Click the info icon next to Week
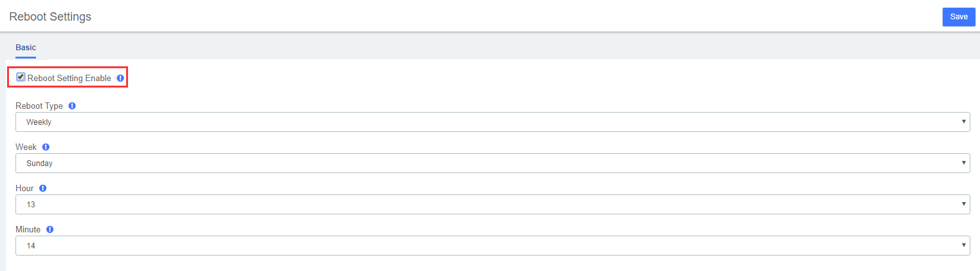This screenshot has height=271, width=980. coord(46,147)
